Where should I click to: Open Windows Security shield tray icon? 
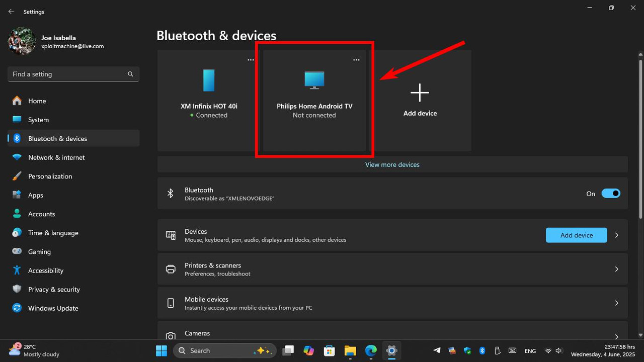467,350
